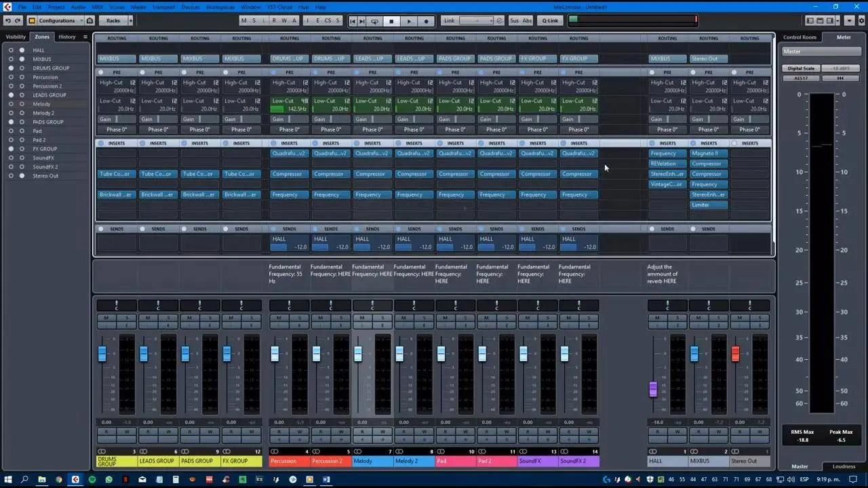Click the Q-Link button
Screen dimensions: 868x488
[x=550, y=21]
